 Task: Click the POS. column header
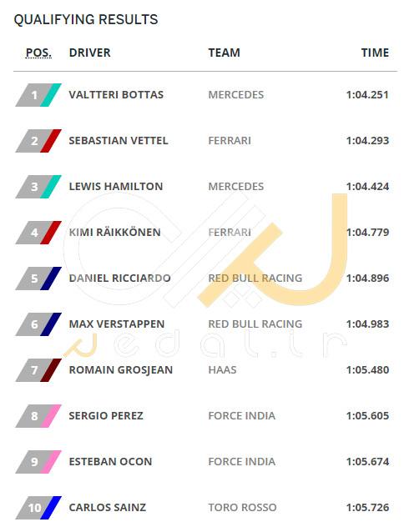tap(38, 53)
